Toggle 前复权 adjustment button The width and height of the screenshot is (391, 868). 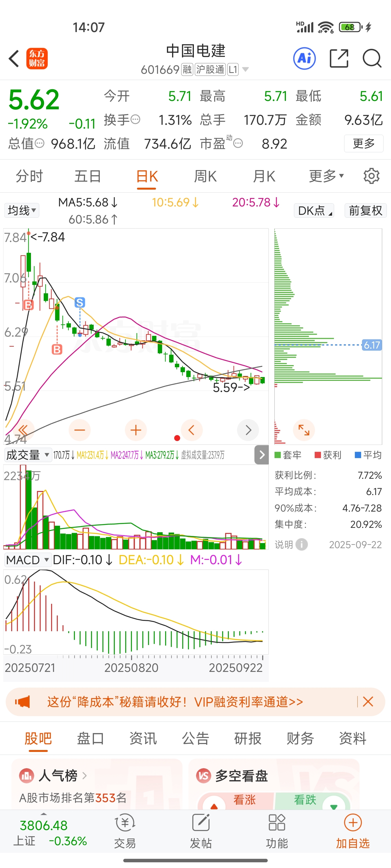click(x=365, y=210)
